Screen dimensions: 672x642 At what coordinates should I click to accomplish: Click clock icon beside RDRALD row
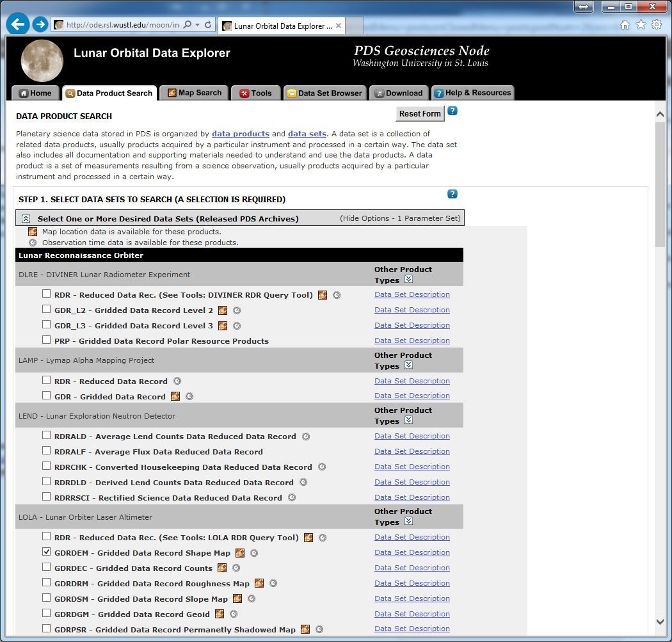point(306,437)
